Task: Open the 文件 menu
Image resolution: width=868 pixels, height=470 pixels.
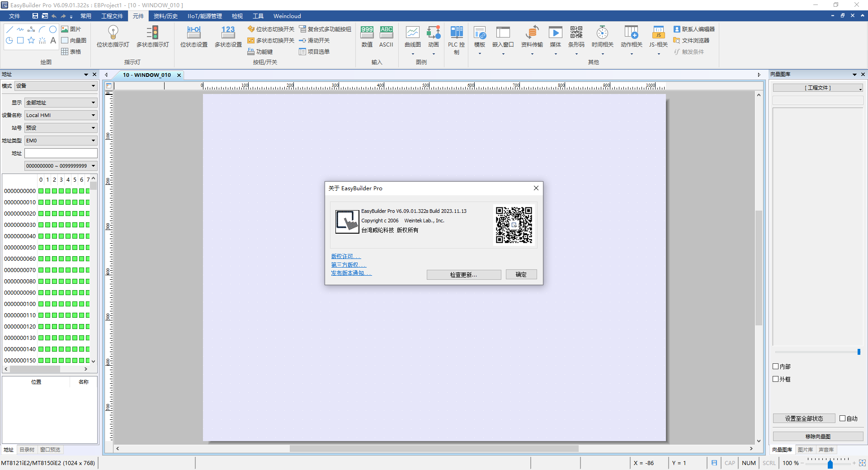Action: (14, 16)
